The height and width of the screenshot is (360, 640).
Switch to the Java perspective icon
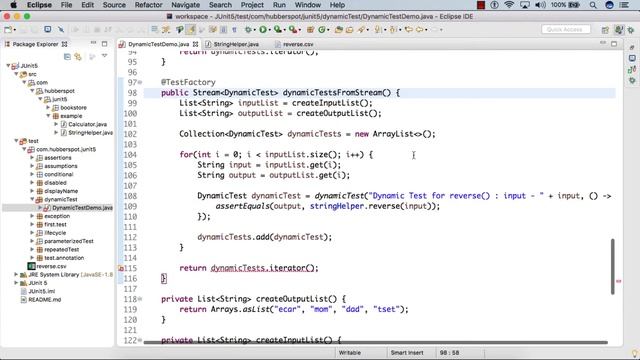tap(619, 30)
